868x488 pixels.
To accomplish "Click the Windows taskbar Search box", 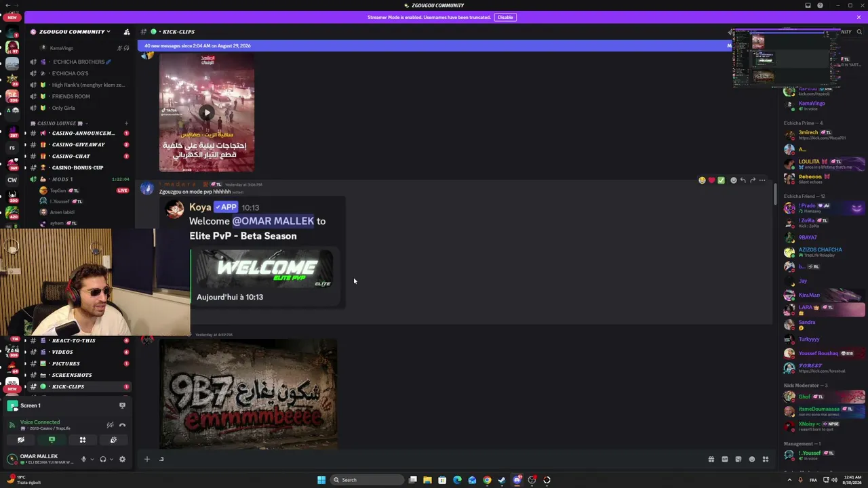I will (x=366, y=480).
